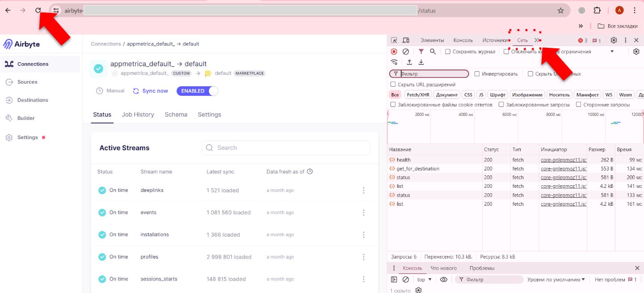Open the Источники DevTools tab
This screenshot has width=644, height=293.
click(495, 40)
